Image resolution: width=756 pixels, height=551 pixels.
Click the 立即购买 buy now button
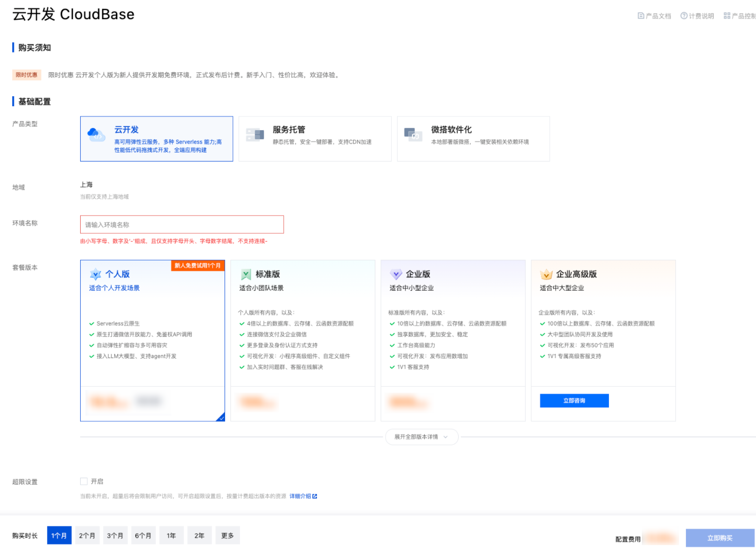point(720,538)
